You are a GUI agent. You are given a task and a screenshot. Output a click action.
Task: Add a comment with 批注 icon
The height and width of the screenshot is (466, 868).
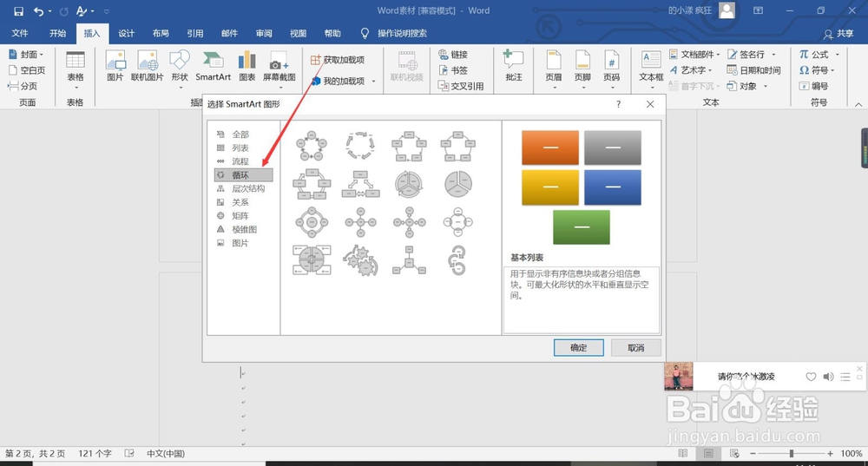pyautogui.click(x=514, y=66)
